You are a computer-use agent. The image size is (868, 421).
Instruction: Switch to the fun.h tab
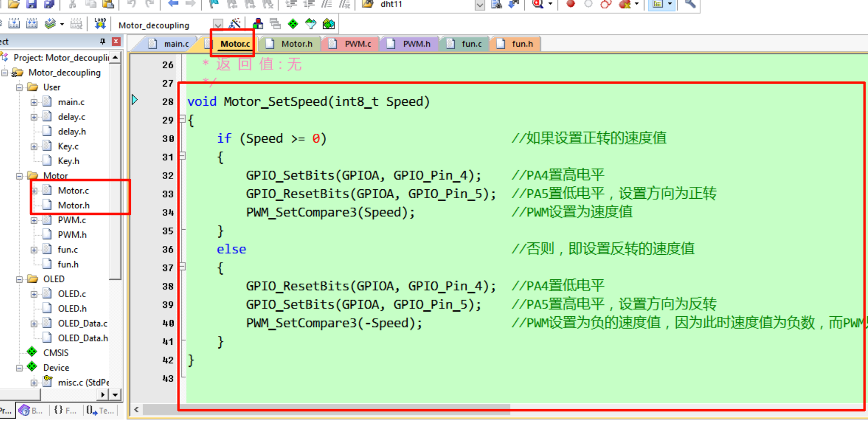516,44
